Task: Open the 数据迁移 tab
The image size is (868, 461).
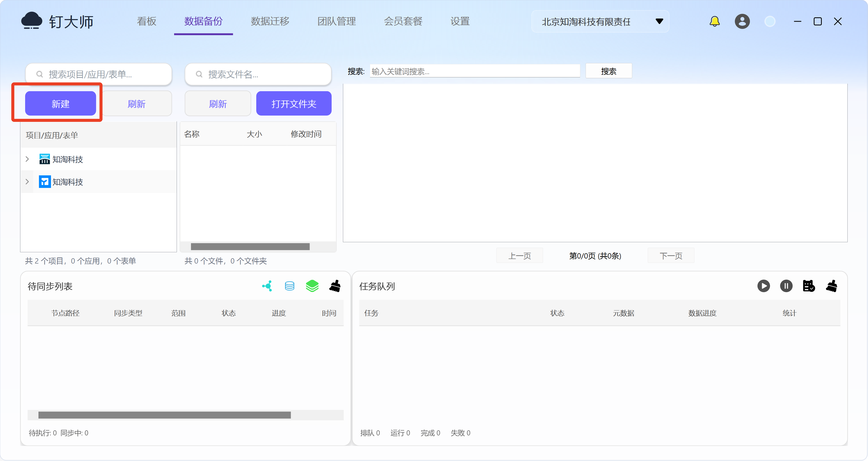Action: point(270,21)
